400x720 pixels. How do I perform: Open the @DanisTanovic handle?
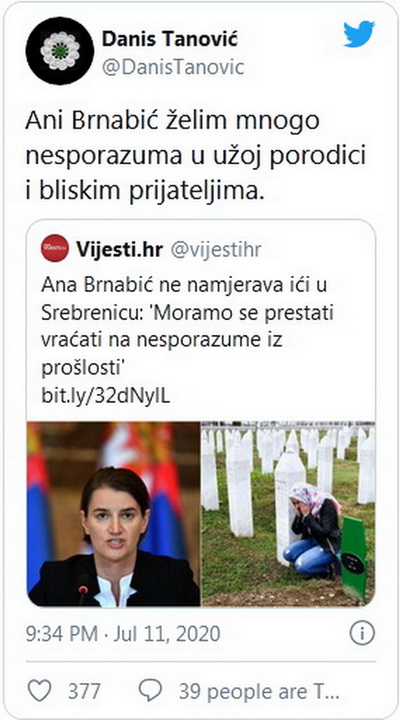[x=173, y=67]
